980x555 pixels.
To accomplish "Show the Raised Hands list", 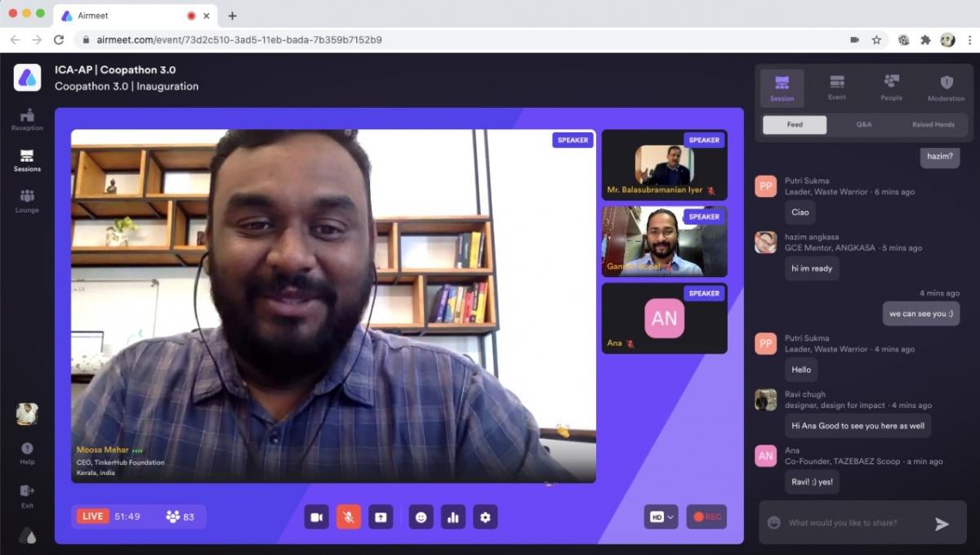I will (933, 125).
